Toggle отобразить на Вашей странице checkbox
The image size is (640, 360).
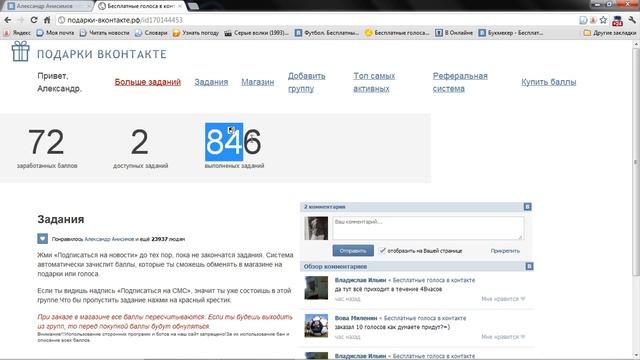(x=382, y=251)
